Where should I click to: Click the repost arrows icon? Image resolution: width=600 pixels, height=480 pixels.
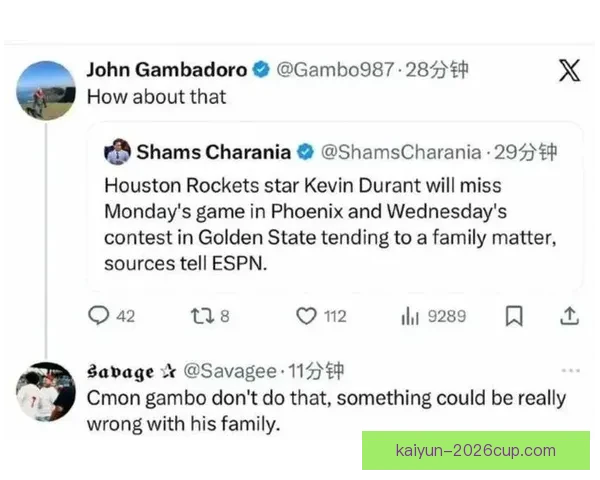tap(202, 316)
